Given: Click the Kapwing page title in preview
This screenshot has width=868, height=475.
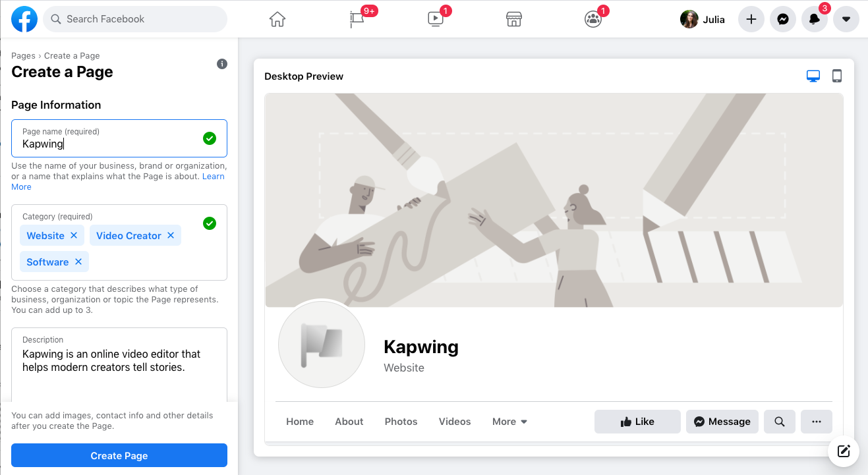Looking at the screenshot, I should (421, 347).
